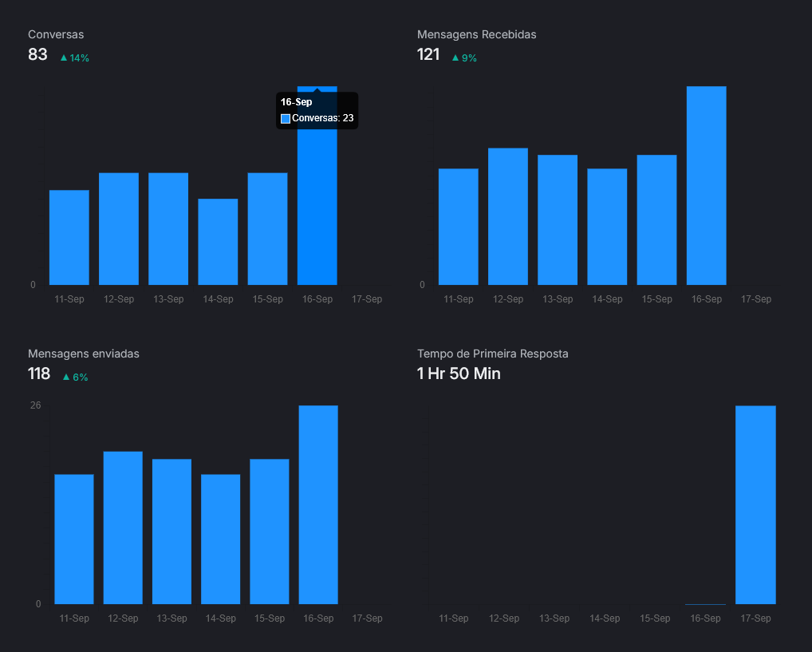Click the Tempo de Primeira Resposta title

coord(492,354)
